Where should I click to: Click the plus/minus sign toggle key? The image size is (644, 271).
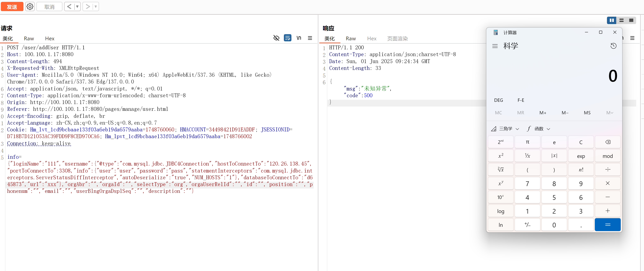tap(527, 225)
